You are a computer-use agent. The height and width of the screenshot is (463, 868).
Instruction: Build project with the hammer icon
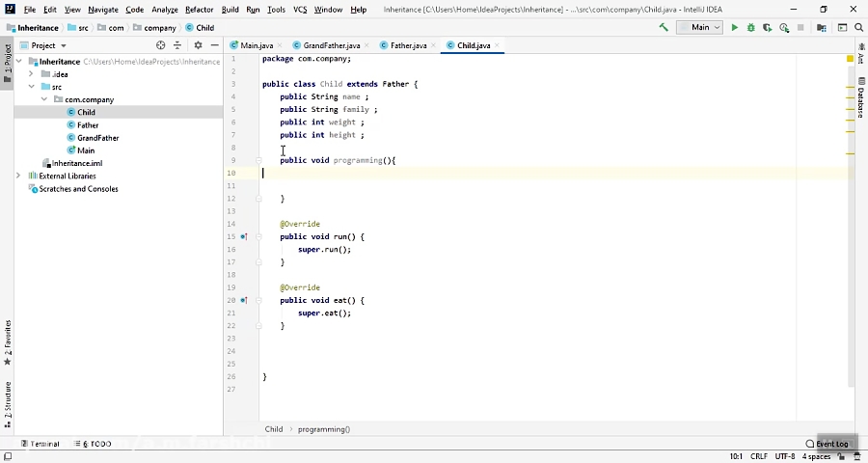[664, 27]
